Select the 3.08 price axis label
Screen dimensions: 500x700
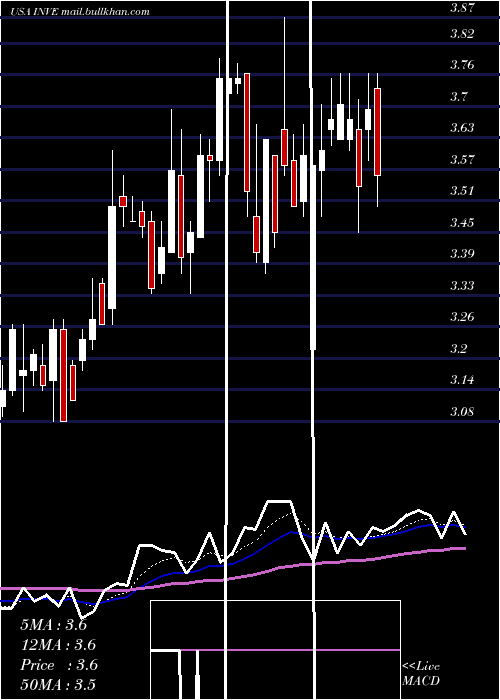462,411
